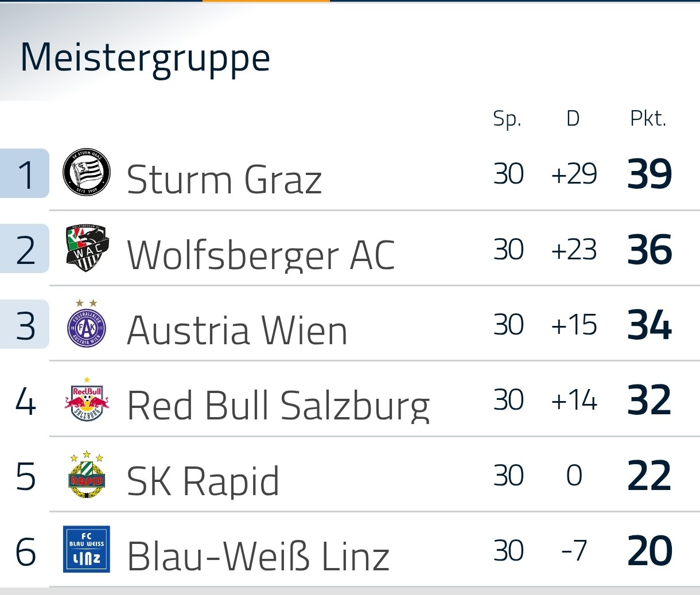Click Blau-Weiß Linz's 20 points value
Viewport: 700px width, 595px height.
coord(650,551)
